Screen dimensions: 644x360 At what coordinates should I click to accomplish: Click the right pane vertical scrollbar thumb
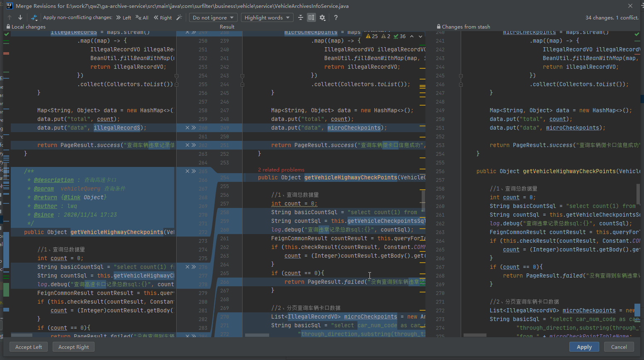(x=638, y=194)
